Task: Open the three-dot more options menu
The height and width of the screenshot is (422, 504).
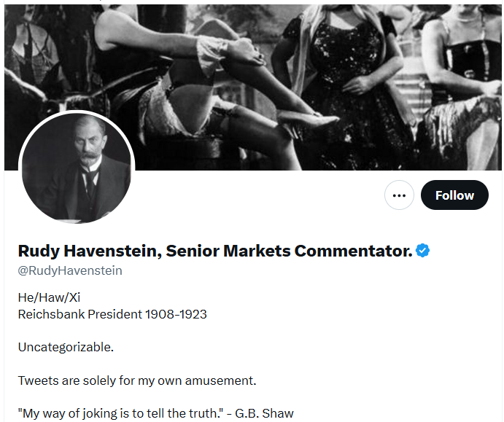Action: pos(399,195)
